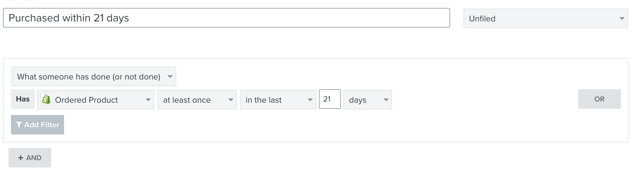Open the What someone has done condition dropdown
This screenshot has width=644, height=184.
[94, 76]
